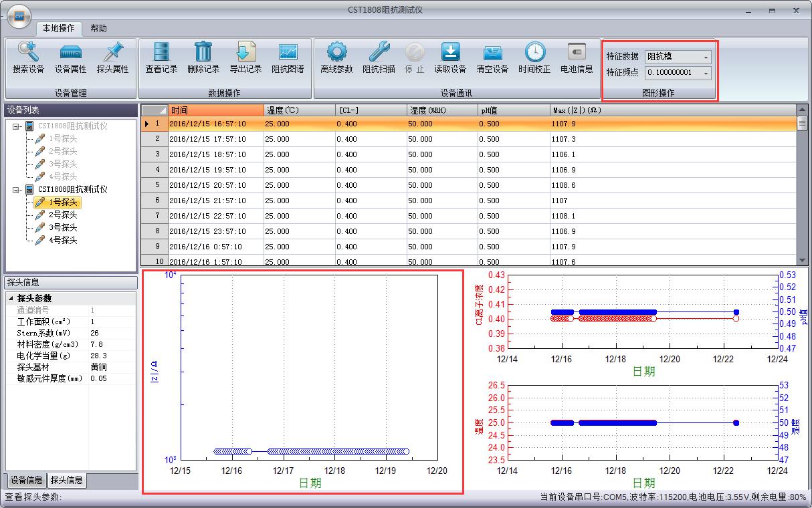The width and height of the screenshot is (812, 508).
Task: Click the serial port status bar text
Action: (673, 497)
